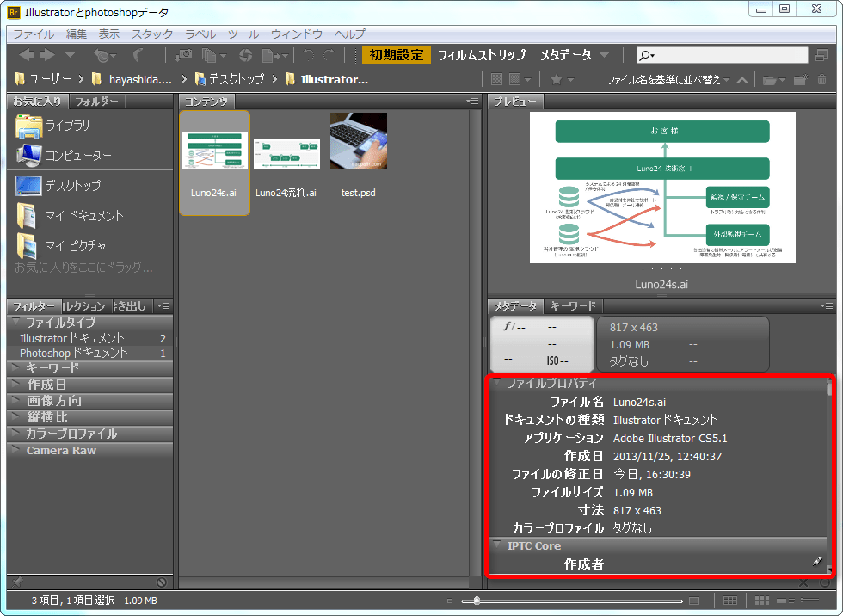Image resolution: width=843 pixels, height=616 pixels.
Task: Lock the thumbnail grid
Action: tap(730, 601)
